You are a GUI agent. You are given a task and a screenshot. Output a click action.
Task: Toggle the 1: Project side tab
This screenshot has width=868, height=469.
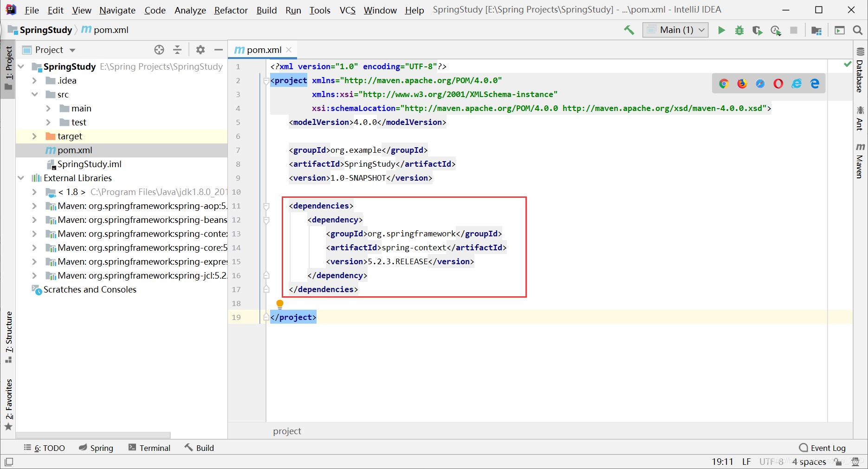pyautogui.click(x=8, y=69)
